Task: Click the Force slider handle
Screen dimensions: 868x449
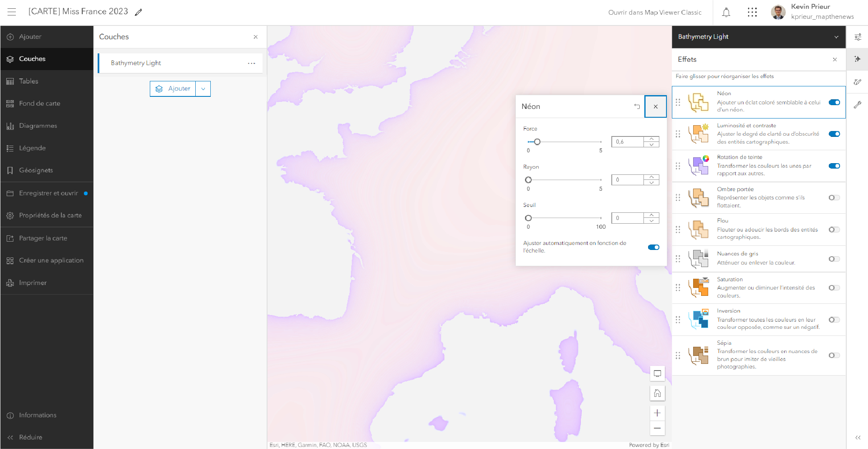Action: point(537,142)
